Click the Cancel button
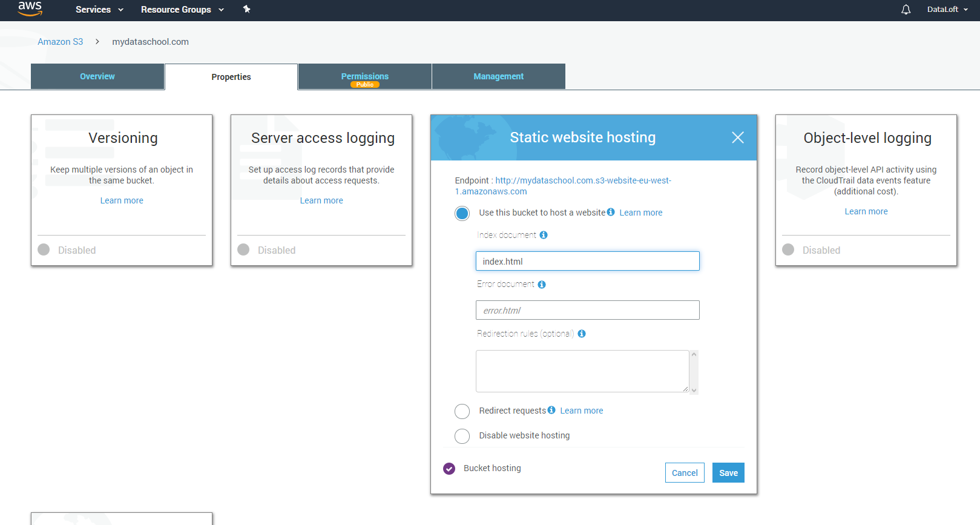 click(x=685, y=473)
